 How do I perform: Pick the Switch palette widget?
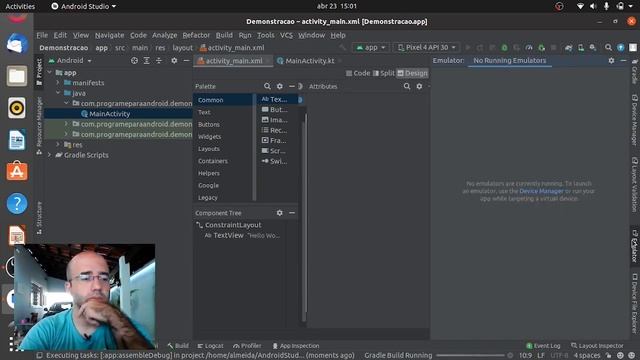pyautogui.click(x=278, y=161)
